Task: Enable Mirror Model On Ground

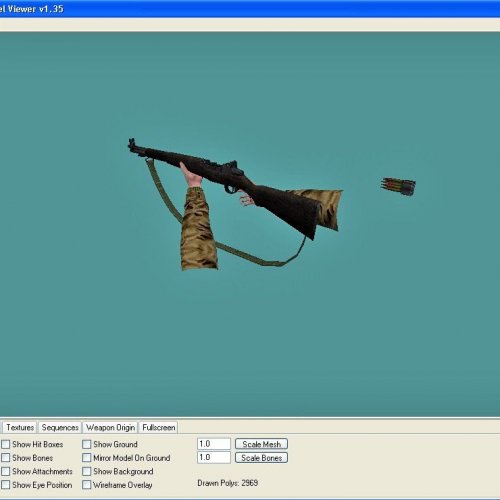Action: click(x=87, y=458)
